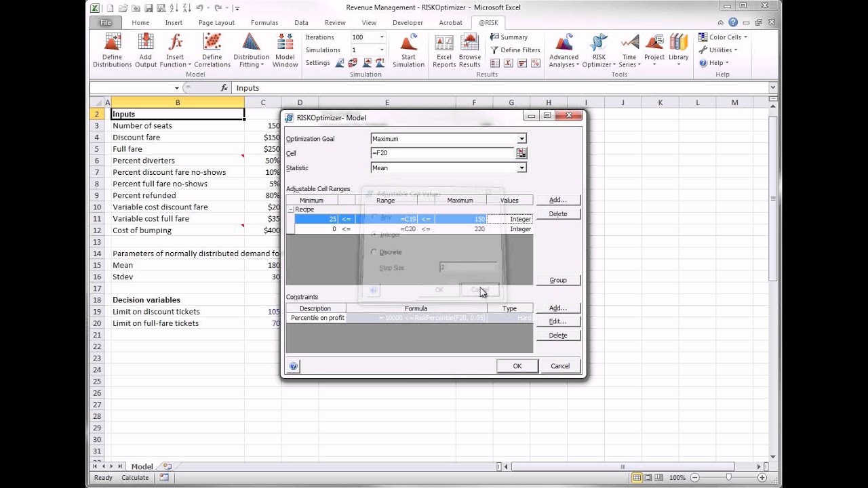This screenshot has width=868, height=488.
Task: Open the Name Box dropdown arrow
Action: pyautogui.click(x=177, y=88)
